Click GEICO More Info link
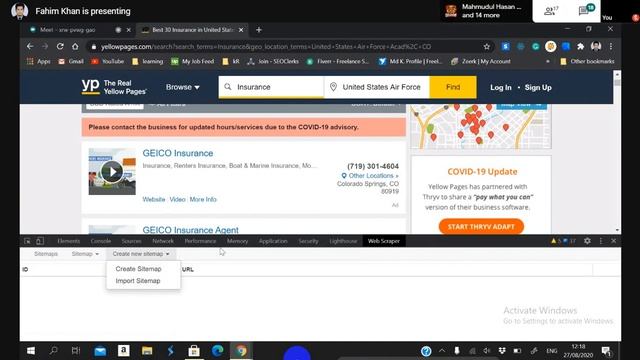This screenshot has width=640, height=360. pyautogui.click(x=203, y=199)
